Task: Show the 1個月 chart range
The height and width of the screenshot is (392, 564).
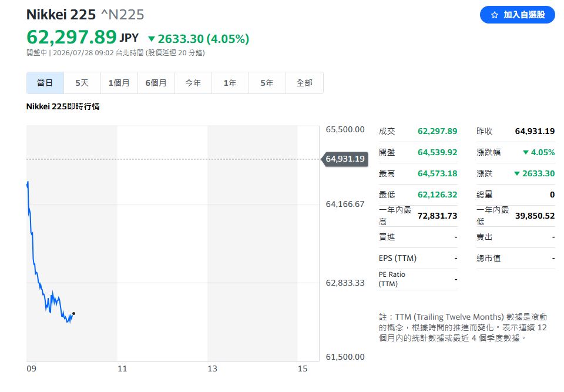Action: 119,83
